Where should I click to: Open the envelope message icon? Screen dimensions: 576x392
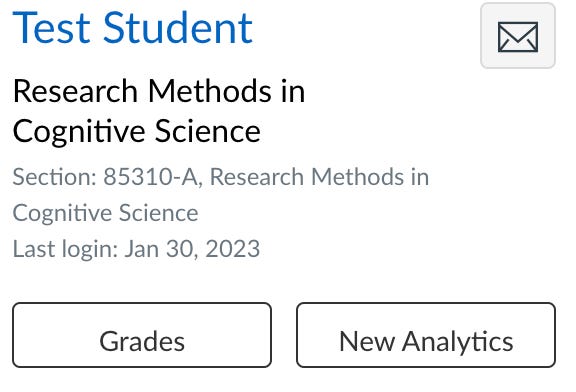point(518,36)
